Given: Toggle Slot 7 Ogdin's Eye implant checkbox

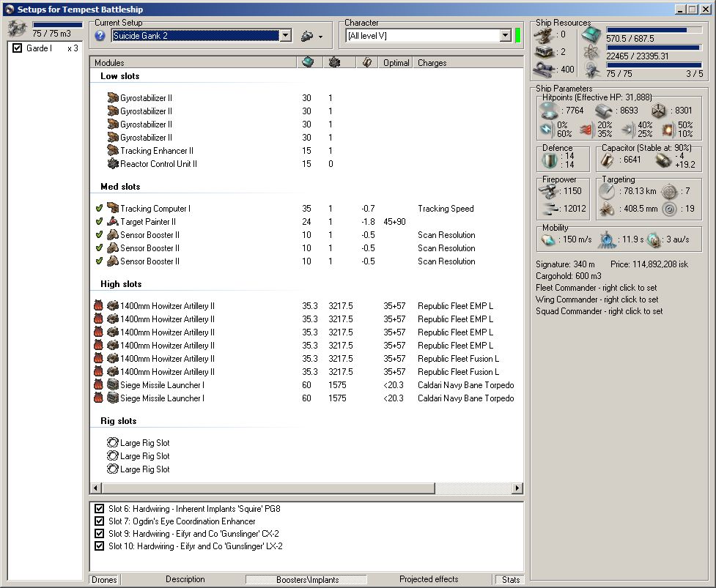Looking at the screenshot, I should point(99,521).
